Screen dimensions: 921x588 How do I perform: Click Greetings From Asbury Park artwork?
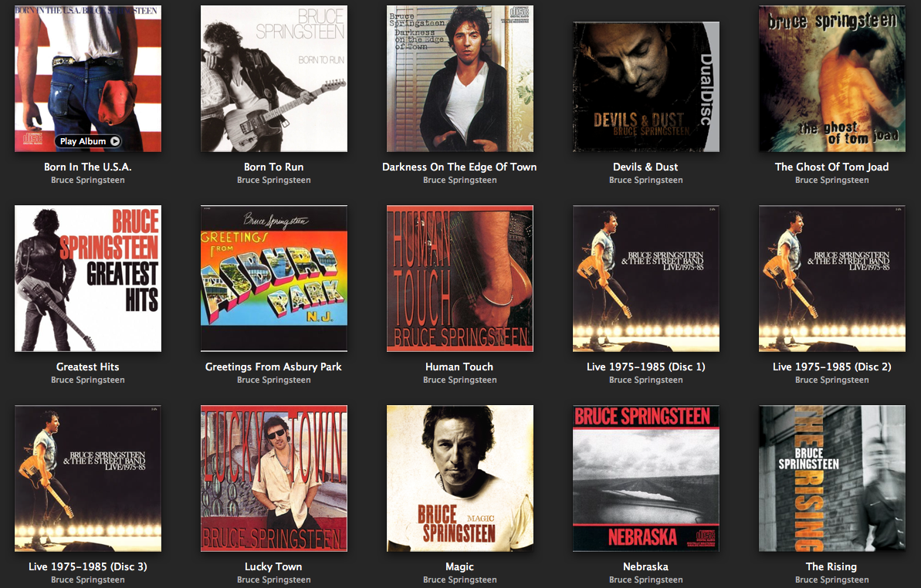(274, 278)
